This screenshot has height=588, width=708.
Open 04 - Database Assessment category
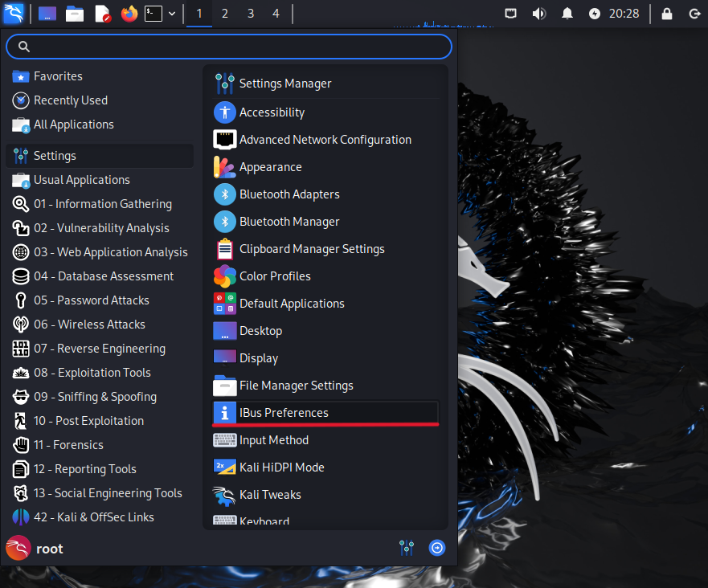100,276
